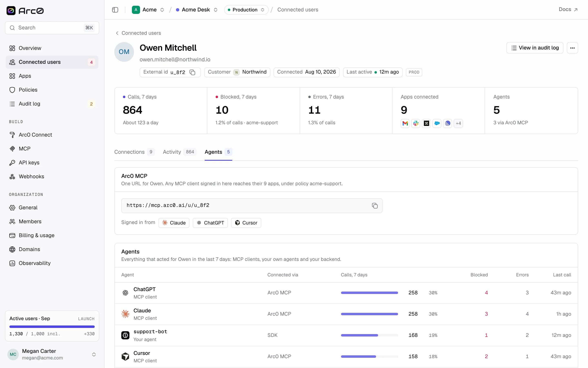Click the support-bot agent icon
This screenshot has height=368, width=588.
[125, 335]
